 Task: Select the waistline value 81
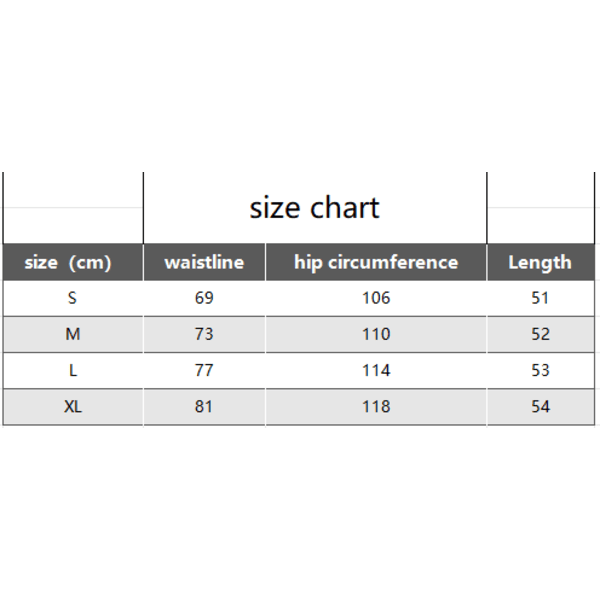point(204,406)
